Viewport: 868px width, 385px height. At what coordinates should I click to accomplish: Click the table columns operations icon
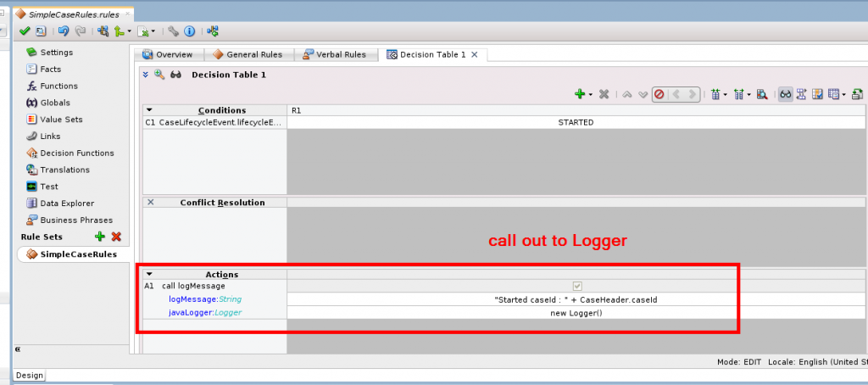[738, 95]
